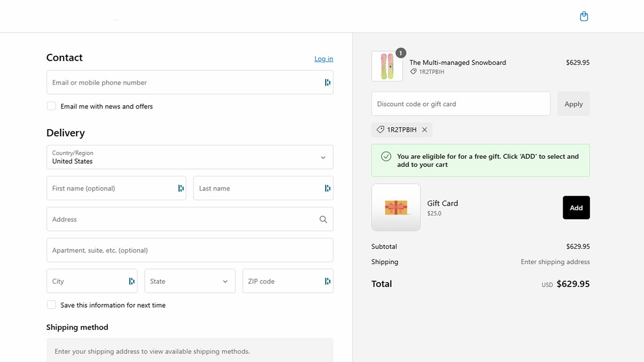Click the autofill icon in Last name field
Viewport: 644px width, 362px height.
(x=328, y=189)
